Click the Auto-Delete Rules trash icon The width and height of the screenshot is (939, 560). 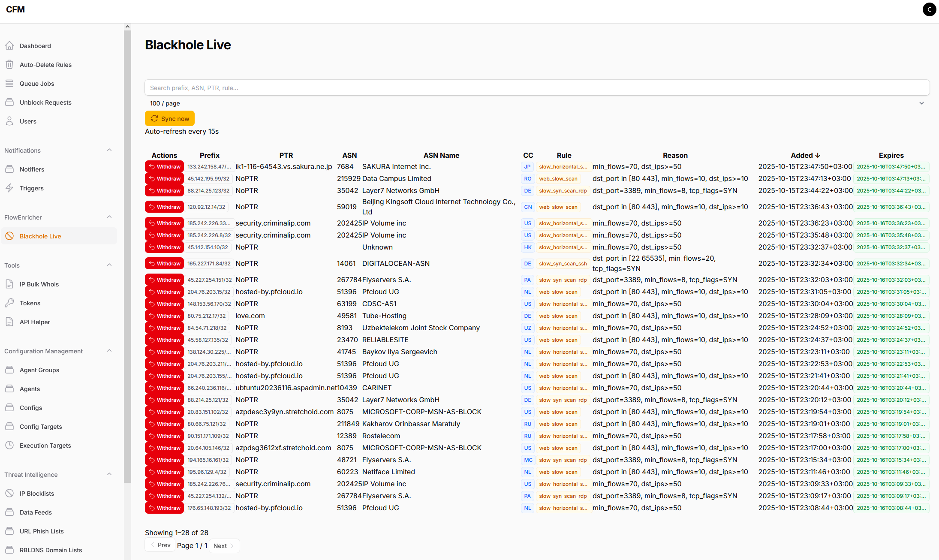pos(9,65)
